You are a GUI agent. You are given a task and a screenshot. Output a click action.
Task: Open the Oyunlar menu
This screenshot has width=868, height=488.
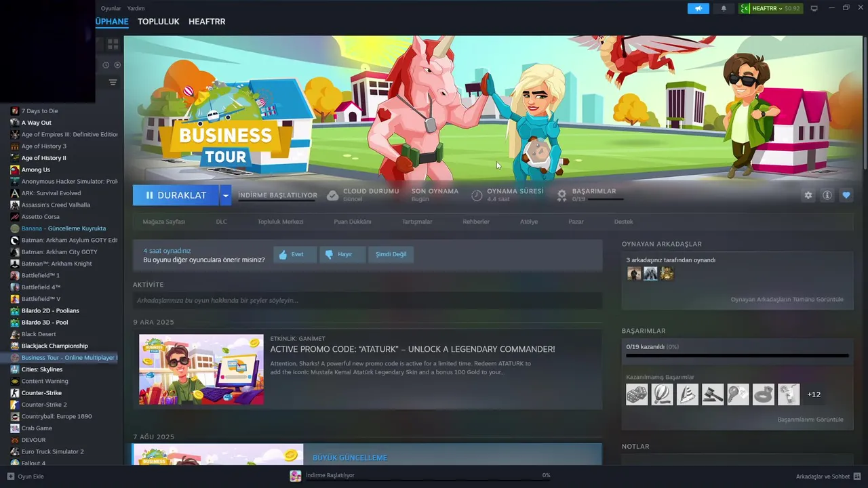(111, 8)
